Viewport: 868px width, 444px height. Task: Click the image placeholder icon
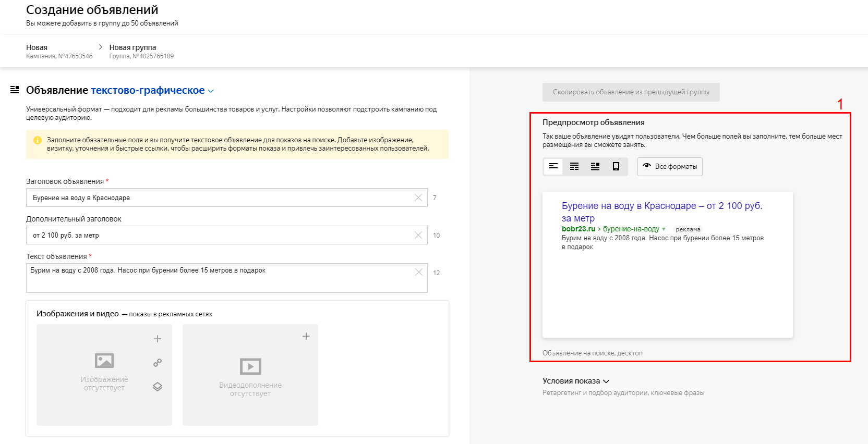click(x=104, y=361)
